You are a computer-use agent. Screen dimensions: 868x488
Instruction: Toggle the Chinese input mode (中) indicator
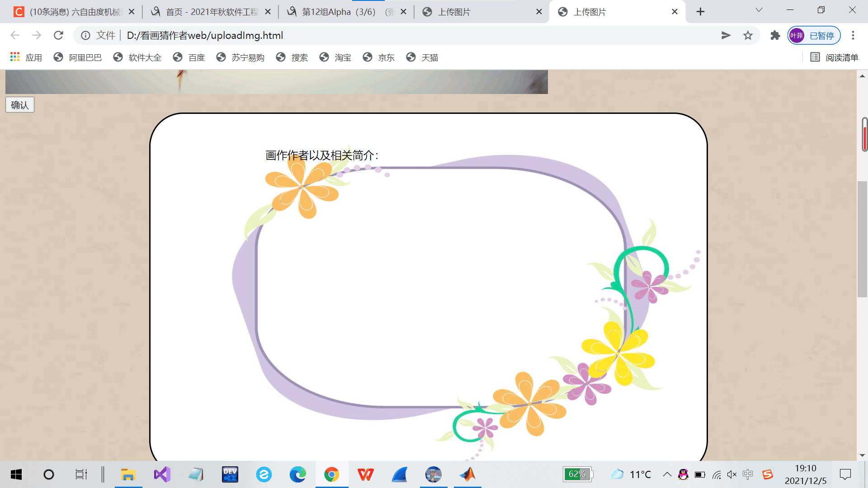(748, 474)
